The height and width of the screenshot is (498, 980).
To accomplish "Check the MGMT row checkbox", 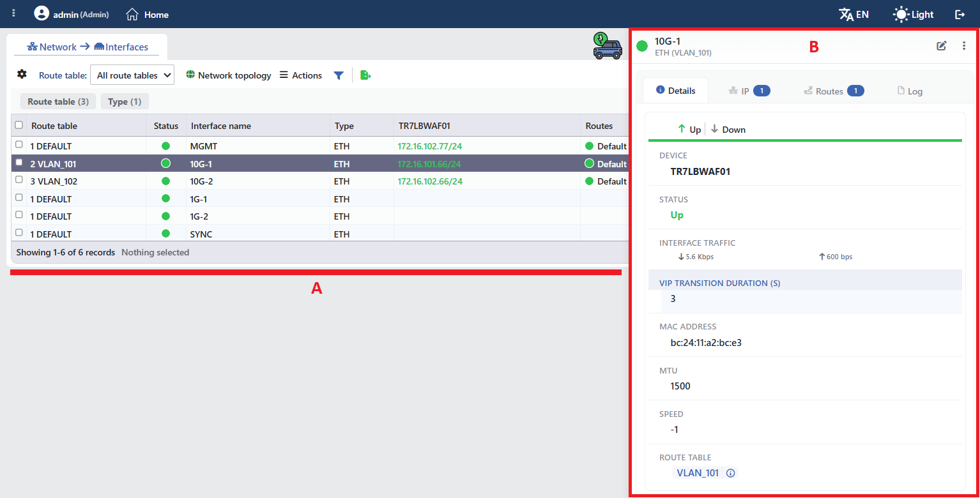I will [19, 145].
